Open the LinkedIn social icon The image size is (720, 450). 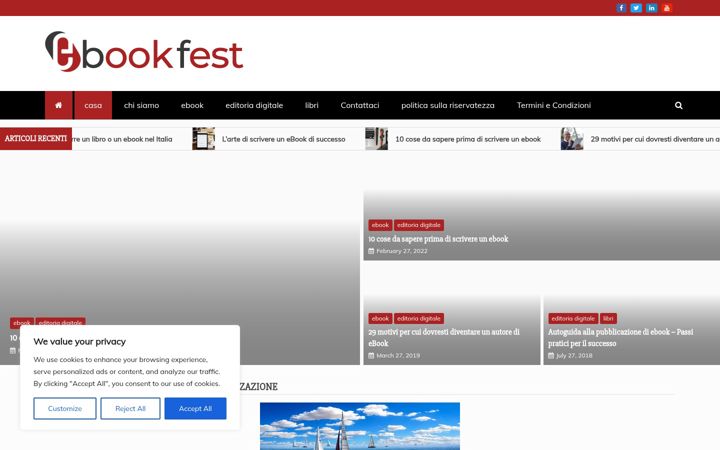click(x=651, y=8)
